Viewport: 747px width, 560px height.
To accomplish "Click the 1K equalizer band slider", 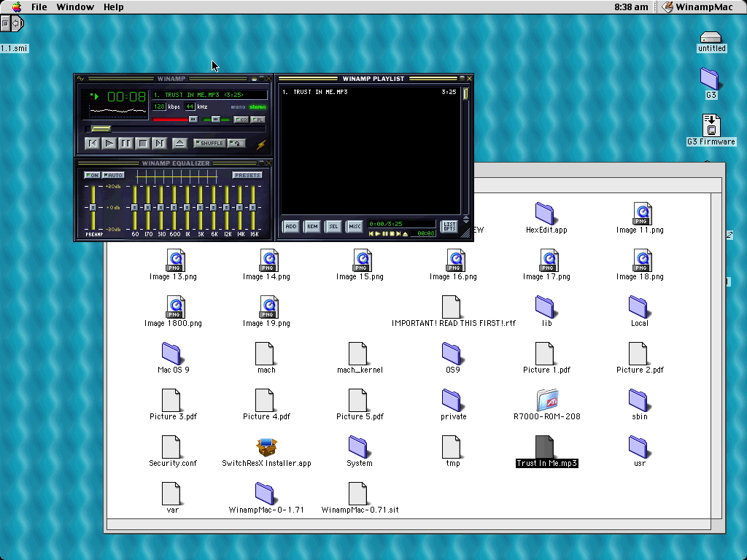I will (x=187, y=207).
